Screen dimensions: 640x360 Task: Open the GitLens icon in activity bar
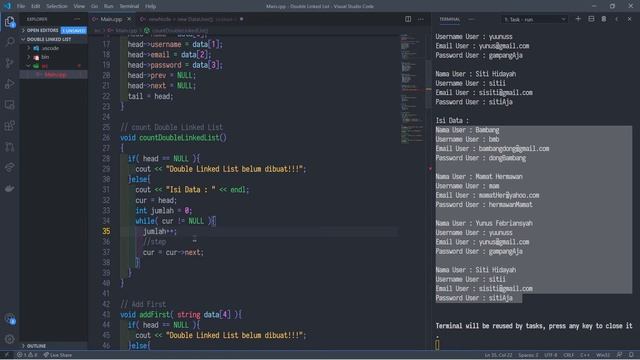coord(10,167)
